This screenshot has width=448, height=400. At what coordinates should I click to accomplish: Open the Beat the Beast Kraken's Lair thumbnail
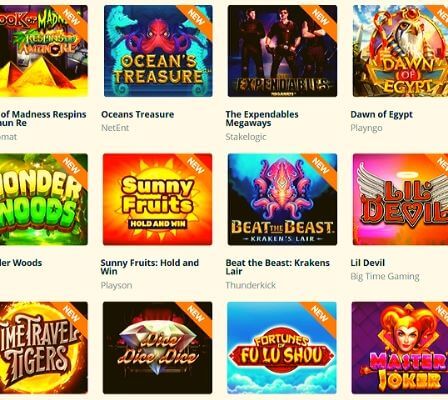[x=282, y=199]
